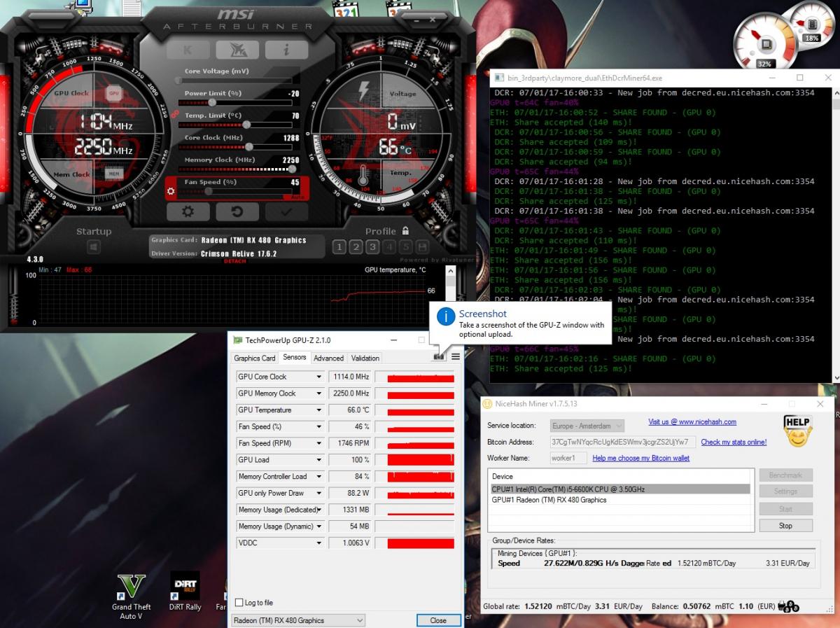Open the GPU-Z hamburger menu
This screenshot has width=840, height=628.
(456, 356)
